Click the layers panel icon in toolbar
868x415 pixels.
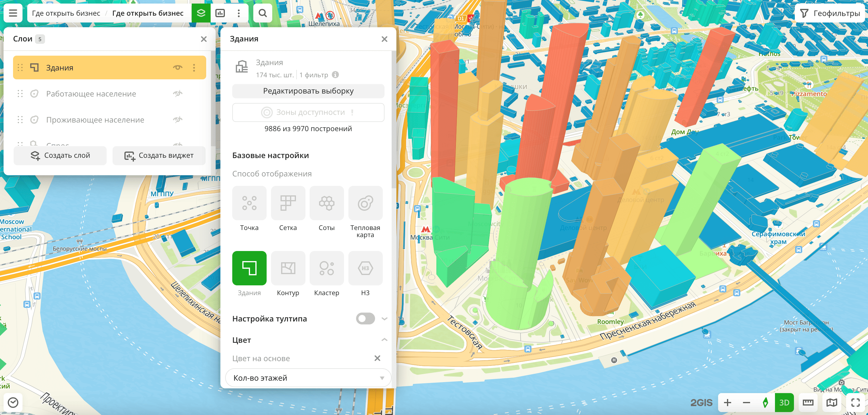(201, 13)
